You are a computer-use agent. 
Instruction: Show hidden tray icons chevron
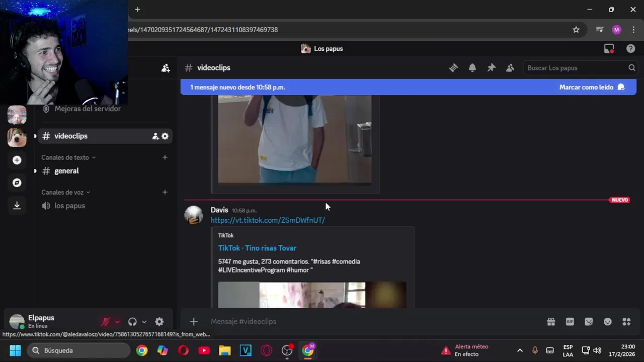coord(520,350)
